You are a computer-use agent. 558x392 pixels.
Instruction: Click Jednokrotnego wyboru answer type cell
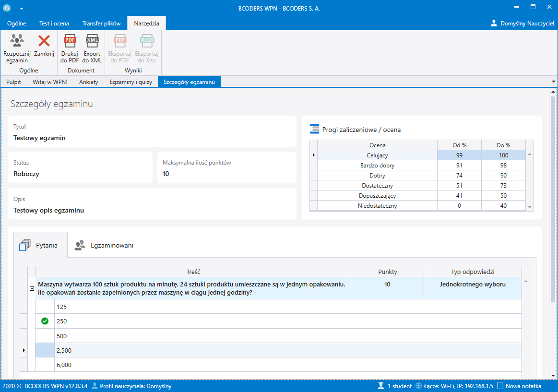473,288
